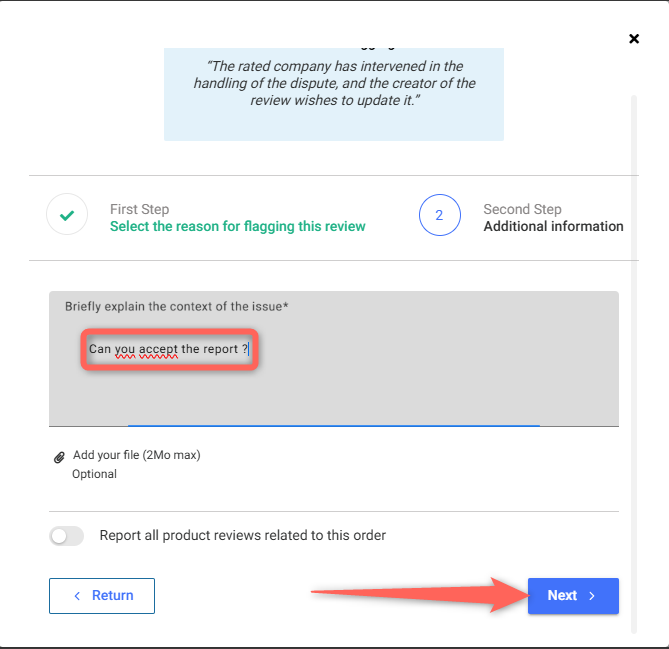
Task: Click the 'Additional information' step label
Action: click(553, 226)
